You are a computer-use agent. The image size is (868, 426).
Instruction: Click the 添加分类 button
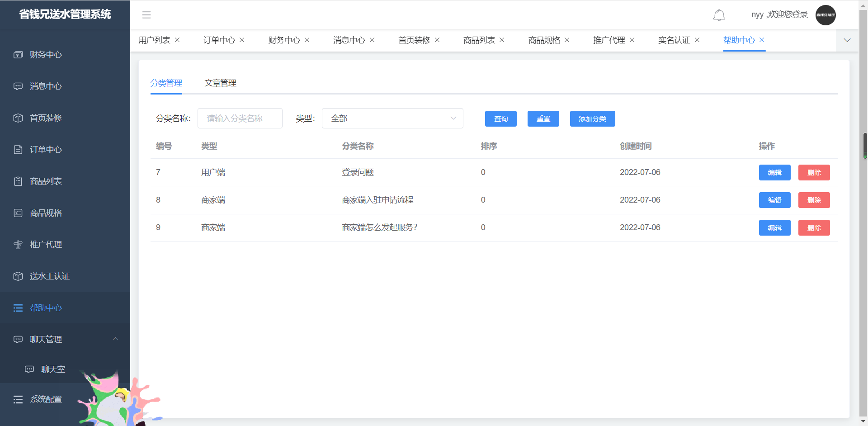592,119
